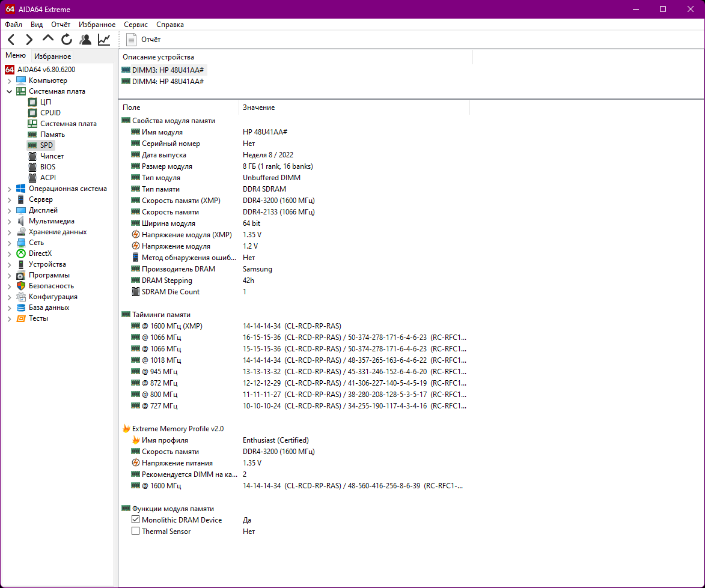
Task: Select the Имя профиля row
Action: coord(295,440)
